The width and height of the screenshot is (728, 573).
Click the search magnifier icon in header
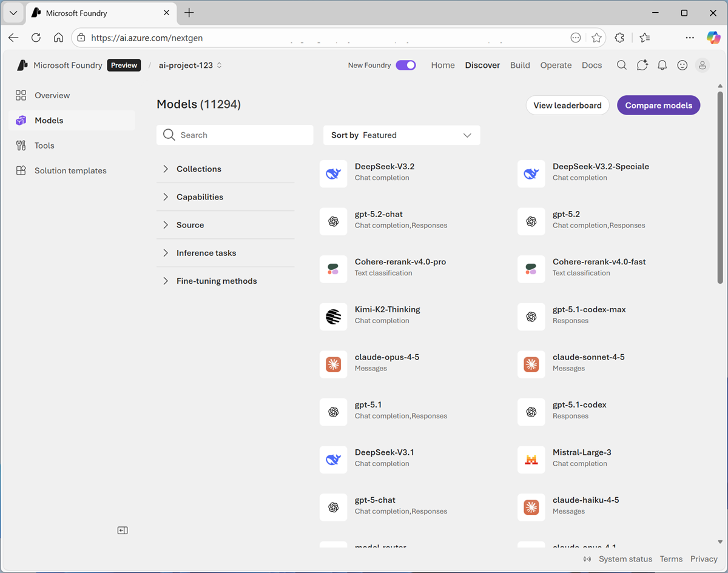pyautogui.click(x=622, y=65)
